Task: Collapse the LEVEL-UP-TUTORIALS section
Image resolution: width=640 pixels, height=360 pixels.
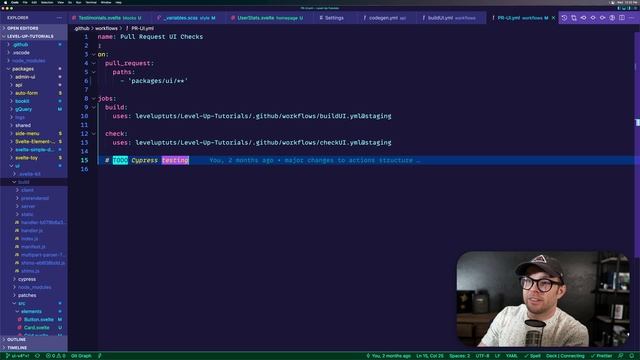Action: (x=33, y=36)
